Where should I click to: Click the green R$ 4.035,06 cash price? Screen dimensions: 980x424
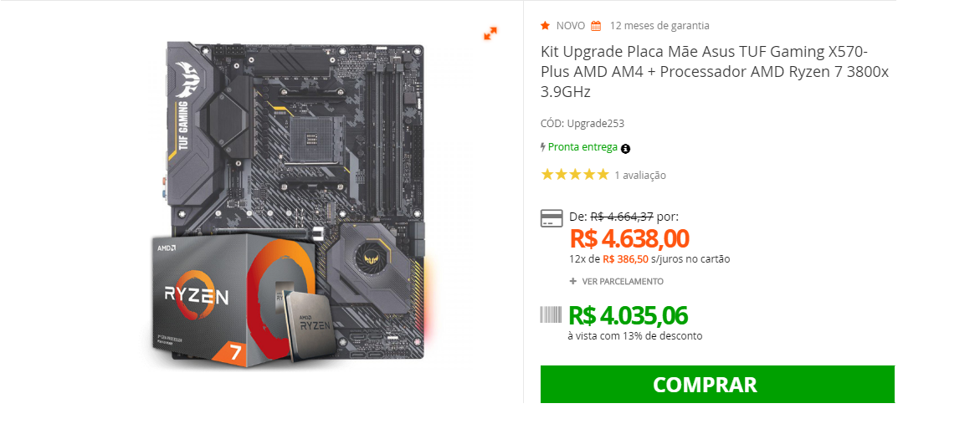click(629, 315)
